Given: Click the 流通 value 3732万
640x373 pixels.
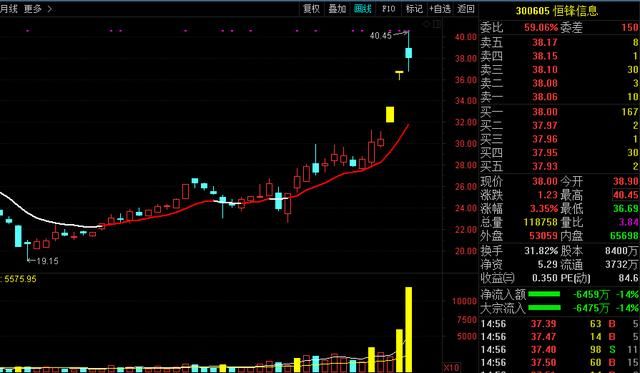Looking at the screenshot, I should pyautogui.click(x=621, y=264).
